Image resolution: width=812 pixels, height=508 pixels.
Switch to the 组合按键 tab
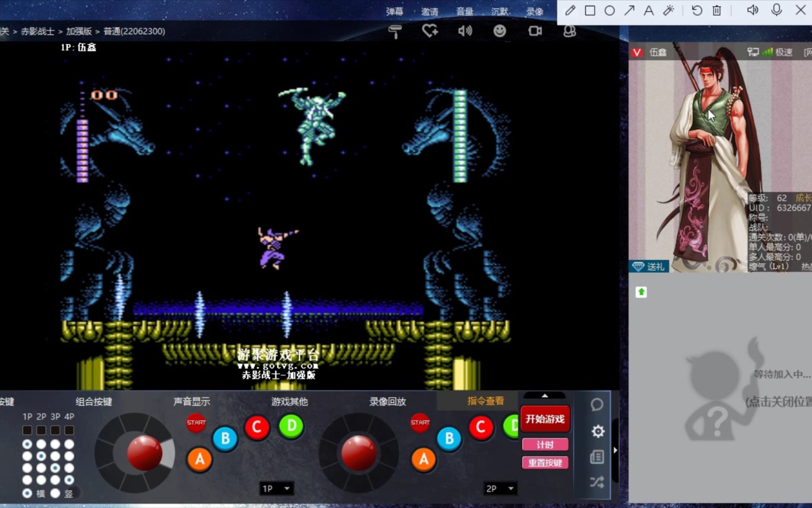94,401
